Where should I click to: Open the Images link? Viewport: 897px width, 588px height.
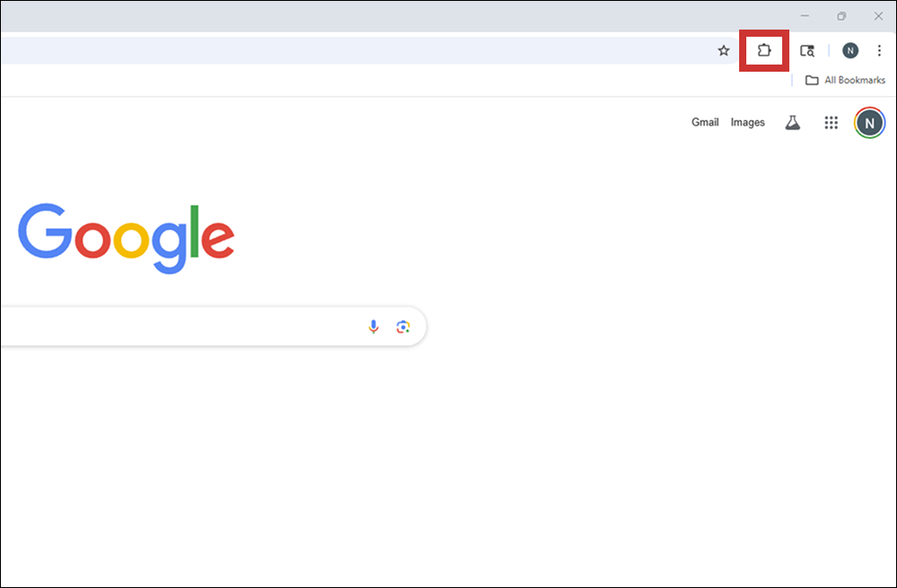(x=748, y=122)
